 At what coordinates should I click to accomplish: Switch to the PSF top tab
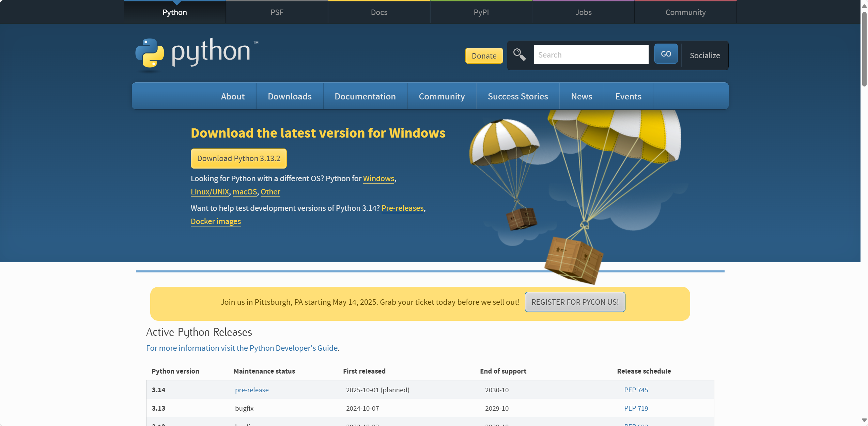(277, 12)
